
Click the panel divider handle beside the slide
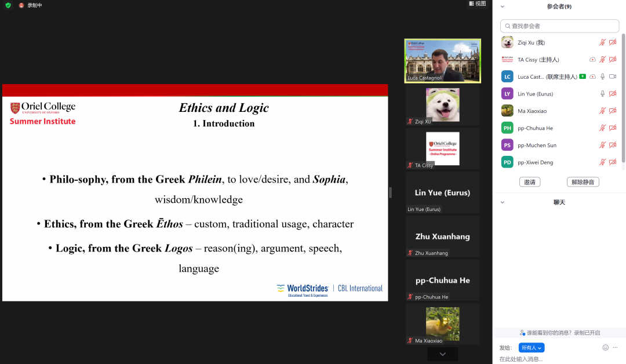point(391,192)
